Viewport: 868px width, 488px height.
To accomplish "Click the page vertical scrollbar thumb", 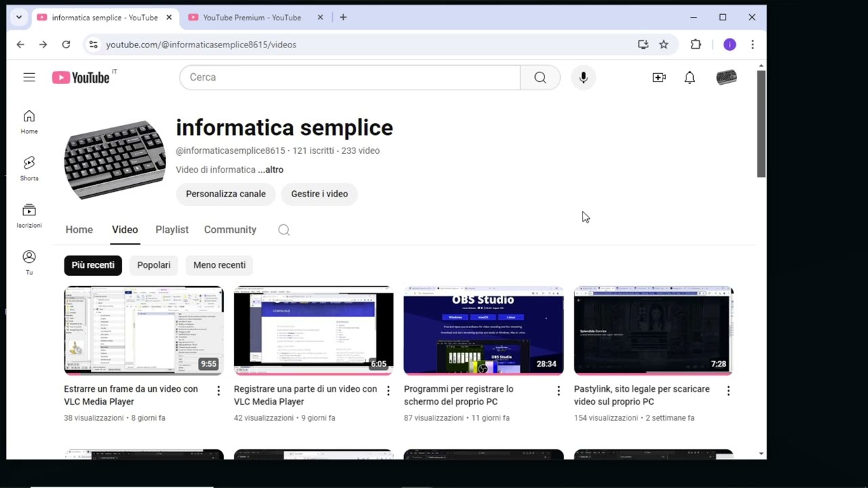I will (x=762, y=123).
